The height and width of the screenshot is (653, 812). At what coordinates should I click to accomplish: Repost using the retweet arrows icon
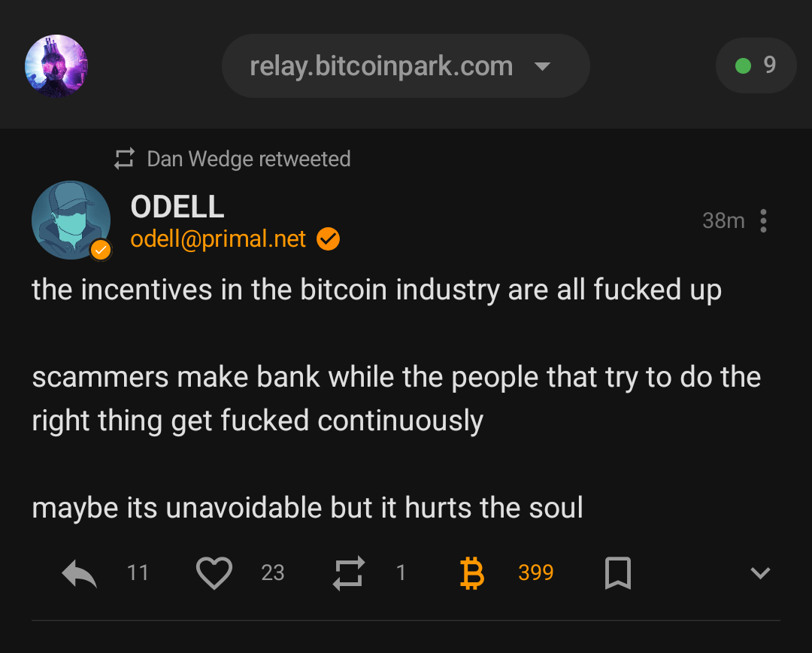tap(349, 573)
